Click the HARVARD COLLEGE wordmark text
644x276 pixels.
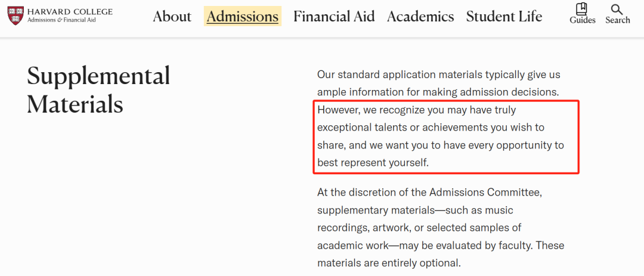tap(70, 11)
